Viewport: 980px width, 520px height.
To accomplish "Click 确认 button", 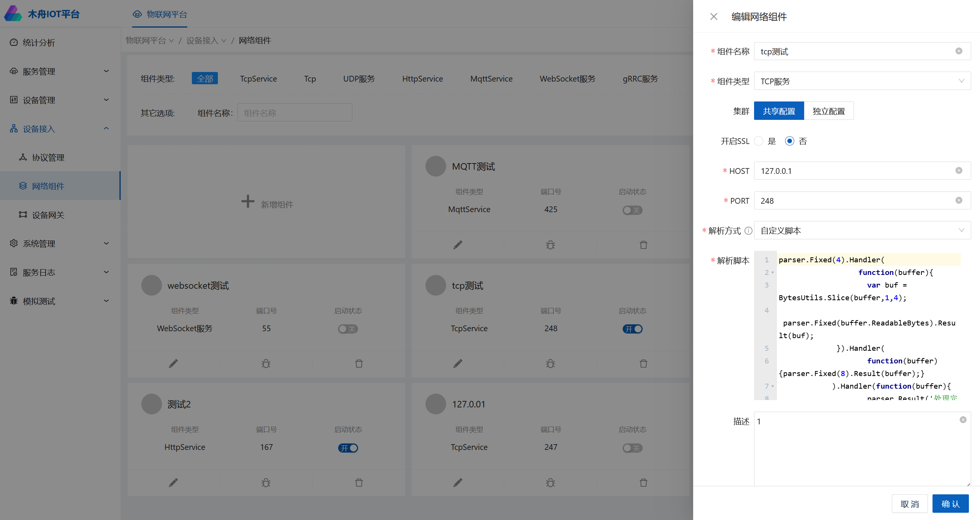I will click(951, 504).
